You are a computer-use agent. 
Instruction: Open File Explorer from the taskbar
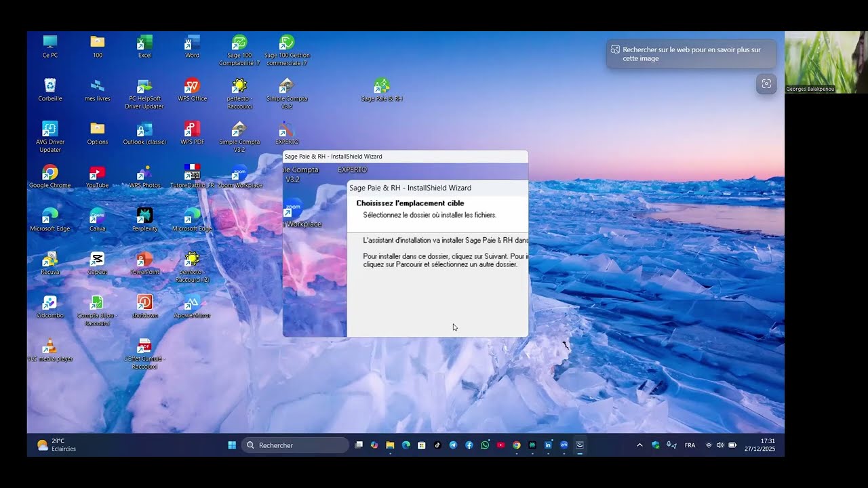pos(390,445)
